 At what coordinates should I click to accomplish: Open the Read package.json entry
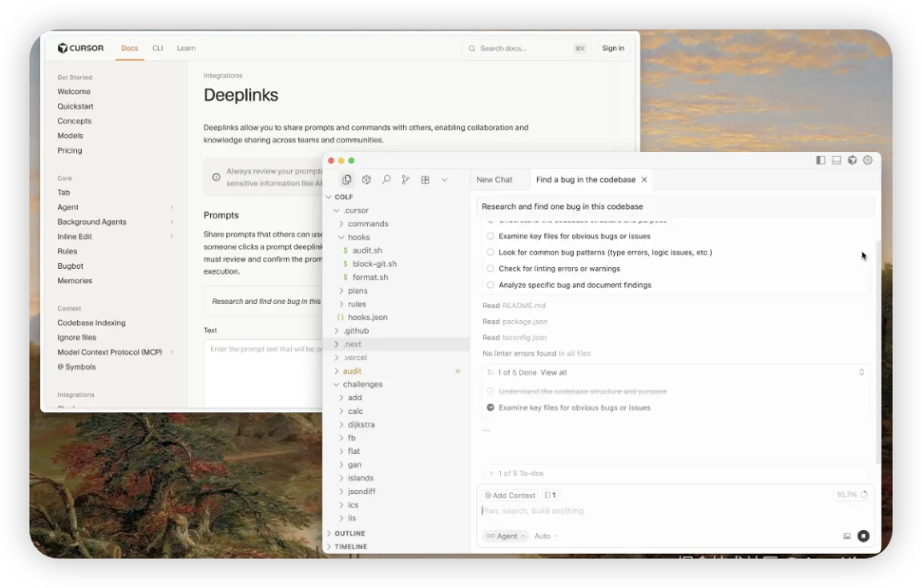point(515,322)
